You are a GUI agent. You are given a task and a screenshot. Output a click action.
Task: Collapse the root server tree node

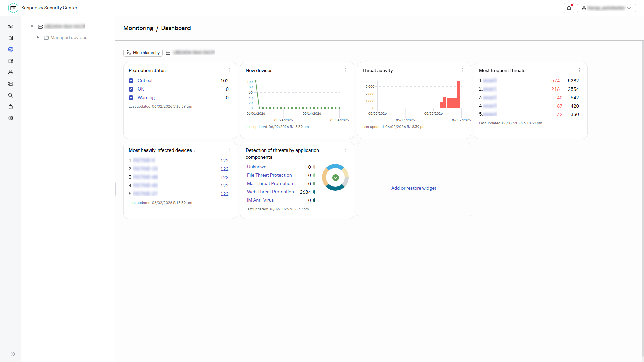pos(32,26)
